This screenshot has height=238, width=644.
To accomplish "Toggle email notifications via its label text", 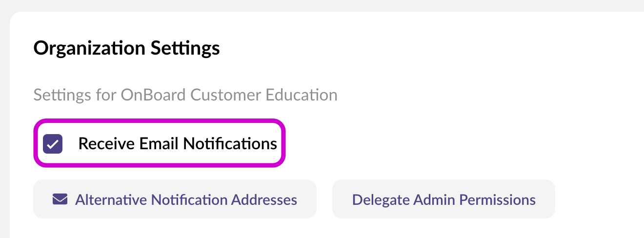I will (178, 144).
